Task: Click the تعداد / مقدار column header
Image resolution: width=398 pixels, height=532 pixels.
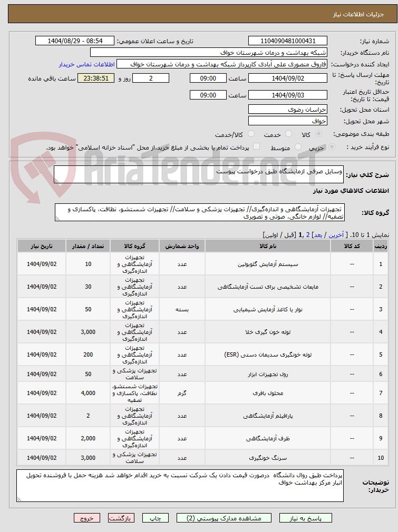Action: pos(88,246)
